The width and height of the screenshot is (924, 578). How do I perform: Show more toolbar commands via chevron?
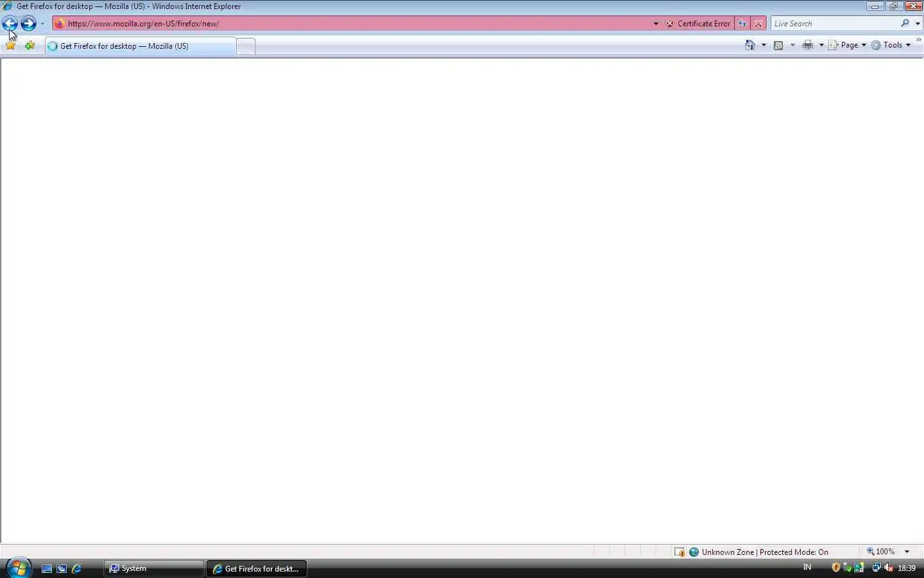pos(918,40)
